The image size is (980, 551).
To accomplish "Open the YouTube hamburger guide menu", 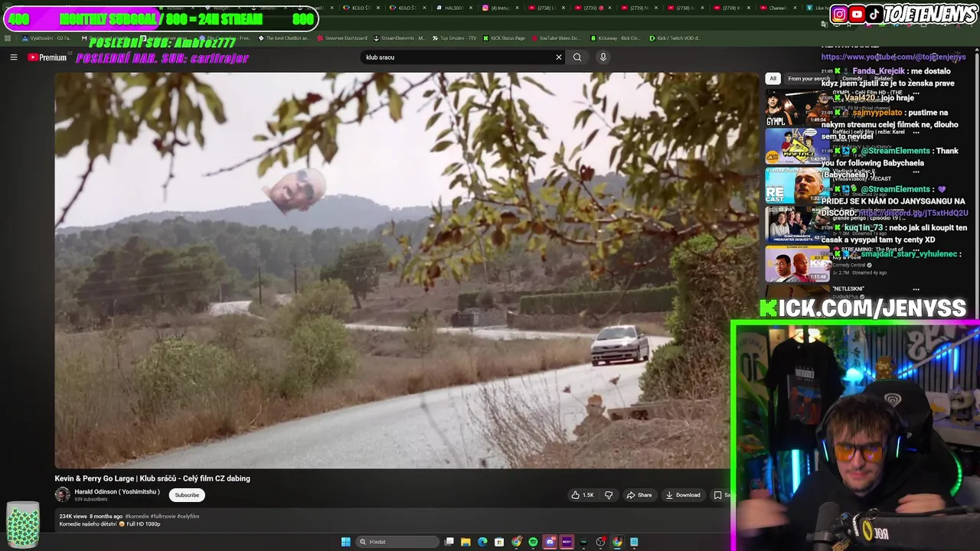I will click(13, 57).
